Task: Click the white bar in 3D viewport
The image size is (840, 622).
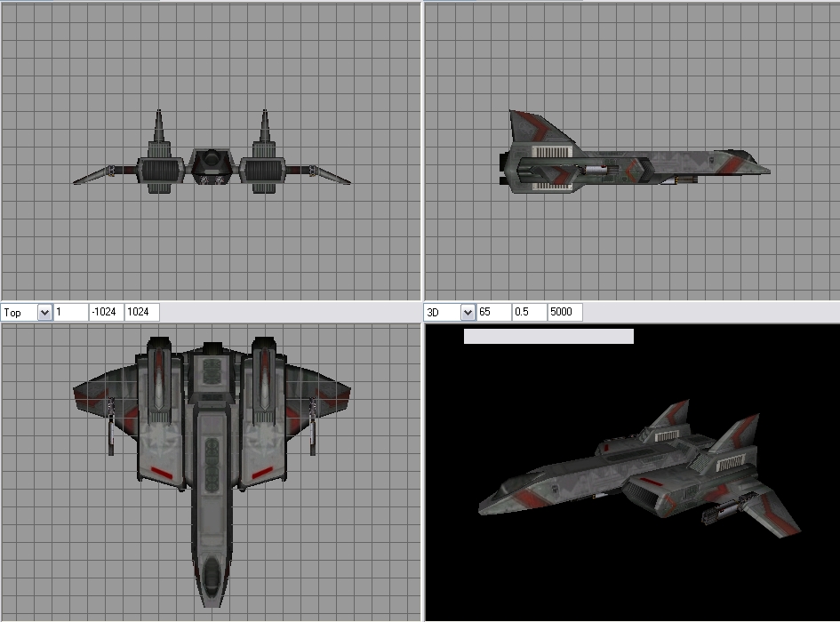Action: click(x=548, y=337)
